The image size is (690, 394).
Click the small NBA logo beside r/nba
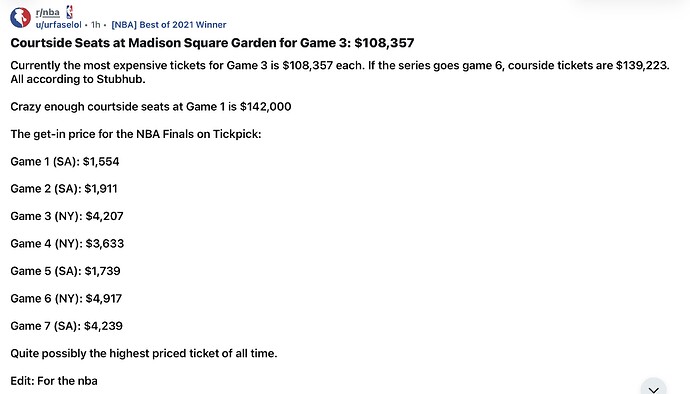click(x=70, y=12)
